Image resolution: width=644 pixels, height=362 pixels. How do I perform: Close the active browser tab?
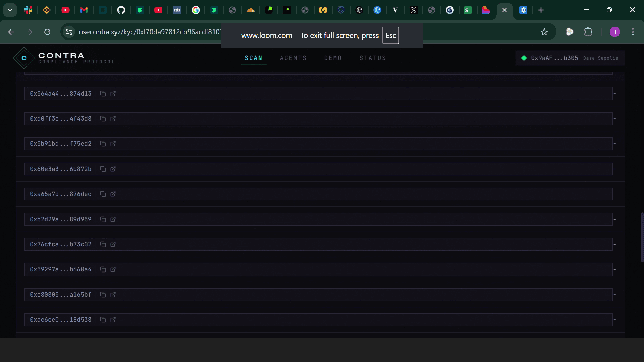pos(504,10)
